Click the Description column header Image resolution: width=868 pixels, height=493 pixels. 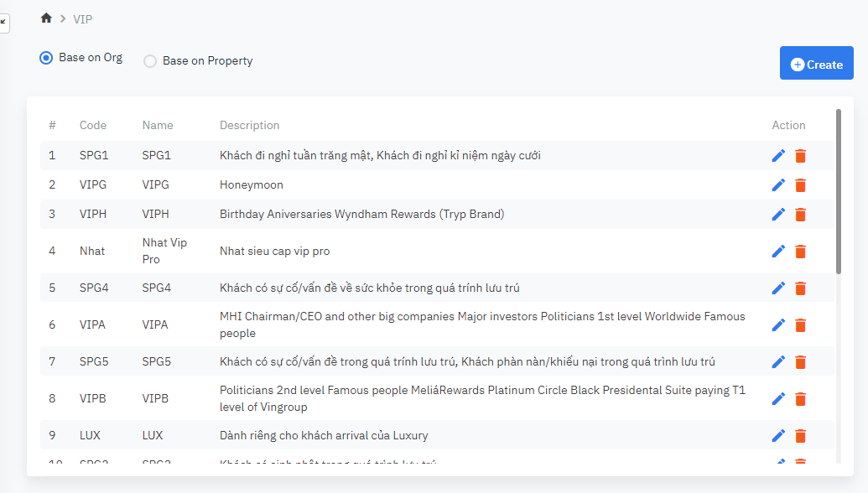249,126
